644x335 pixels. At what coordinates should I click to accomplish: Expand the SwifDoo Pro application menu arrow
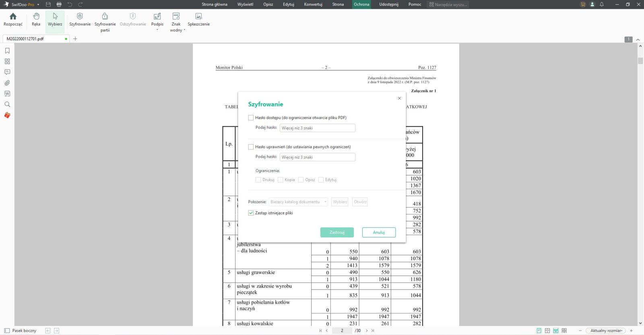38,5
